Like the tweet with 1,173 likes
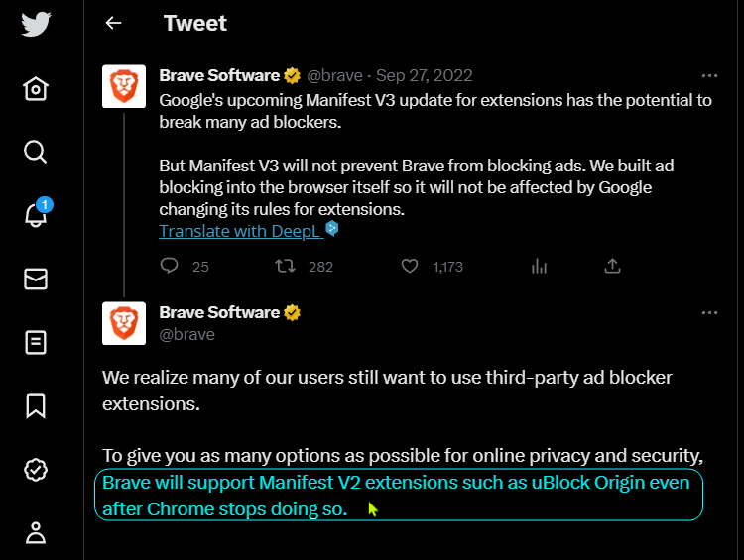This screenshot has height=560, width=744. (x=410, y=266)
